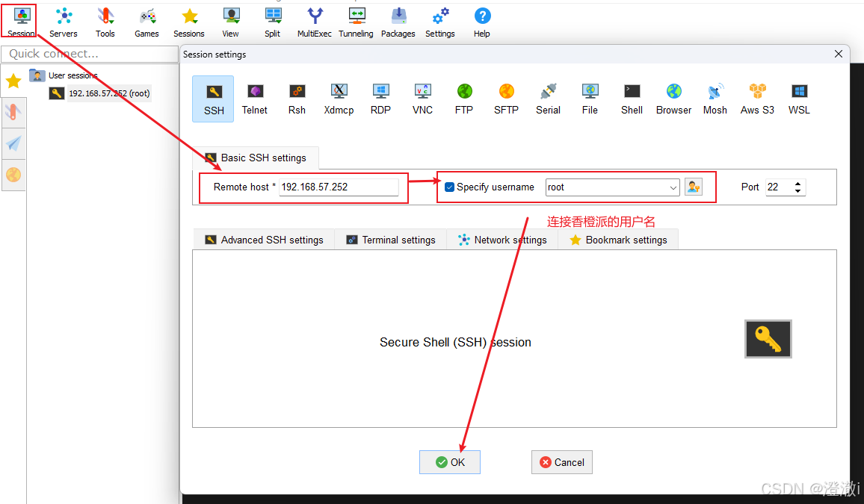This screenshot has height=504, width=864.
Task: Open the Tools toolbar icon
Action: tap(105, 22)
